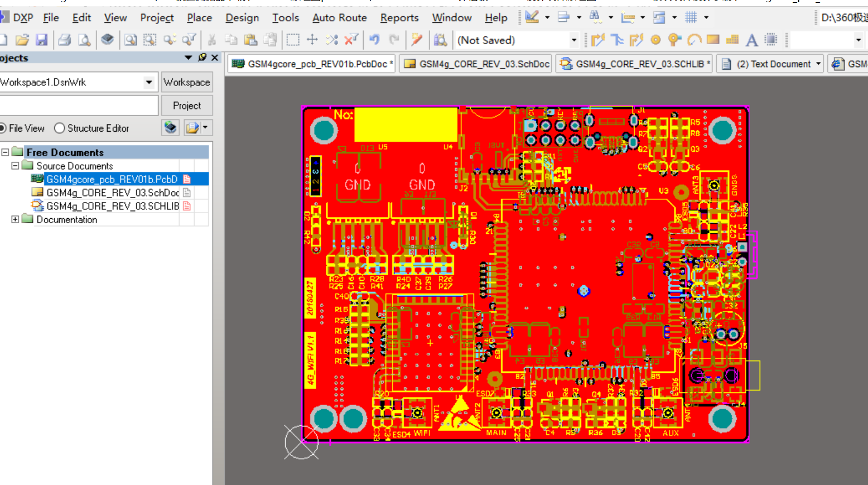Select the Structure Editor radio button
Viewport: 868px width, 485px height.
coord(60,128)
